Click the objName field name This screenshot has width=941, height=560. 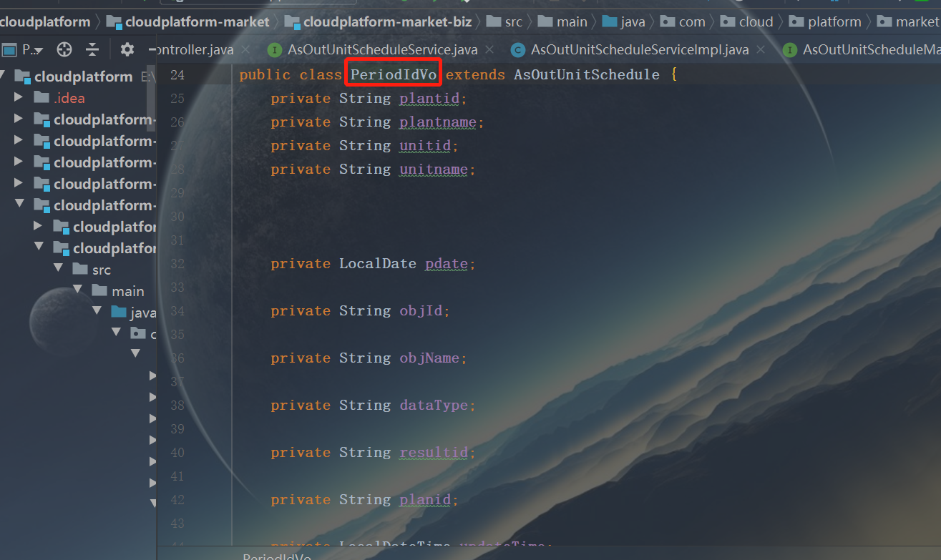pos(429,358)
